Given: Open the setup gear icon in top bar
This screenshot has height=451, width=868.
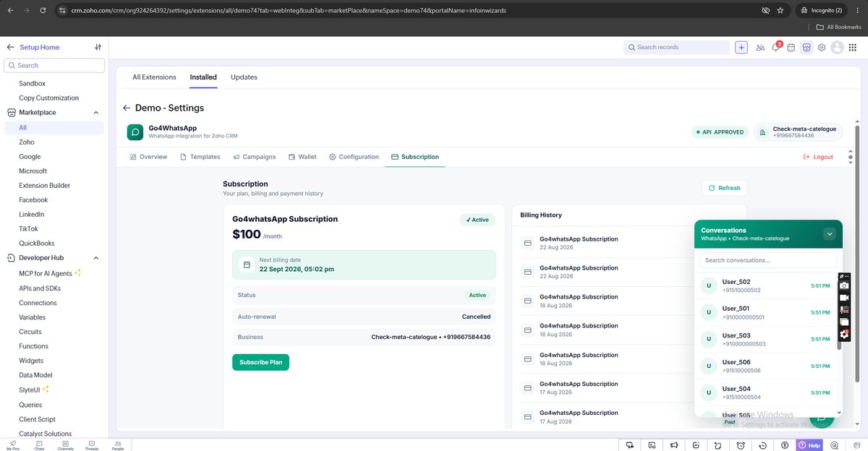Looking at the screenshot, I should coord(822,48).
